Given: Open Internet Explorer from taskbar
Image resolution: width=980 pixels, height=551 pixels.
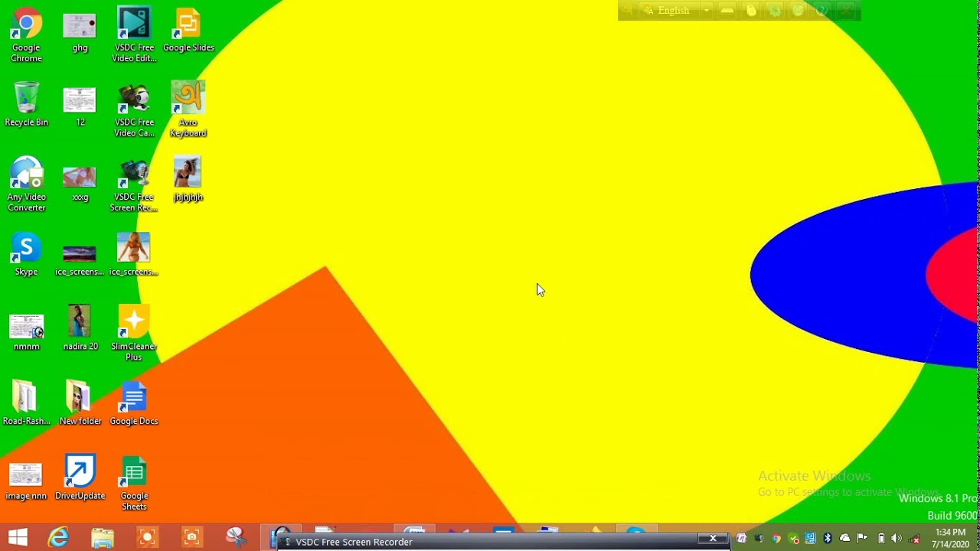Looking at the screenshot, I should [x=59, y=538].
